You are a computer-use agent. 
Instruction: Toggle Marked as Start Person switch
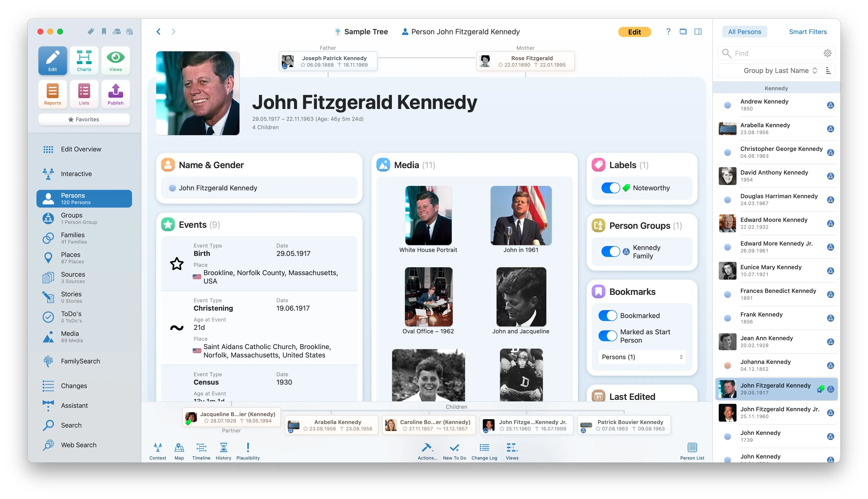coord(607,336)
